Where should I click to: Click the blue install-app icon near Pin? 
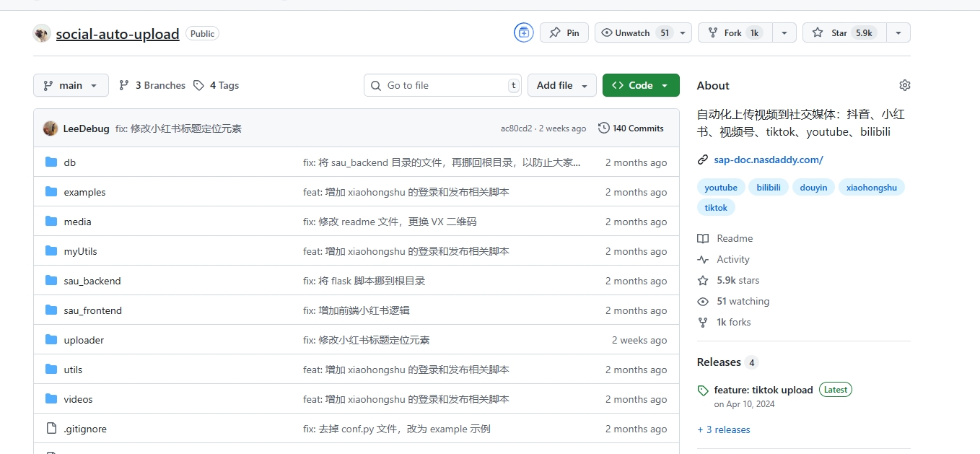point(523,32)
